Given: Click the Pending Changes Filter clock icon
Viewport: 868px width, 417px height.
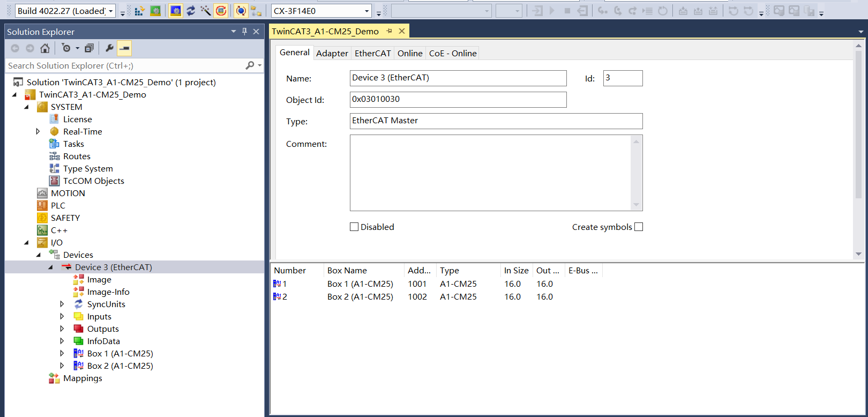Looking at the screenshot, I should coord(66,48).
